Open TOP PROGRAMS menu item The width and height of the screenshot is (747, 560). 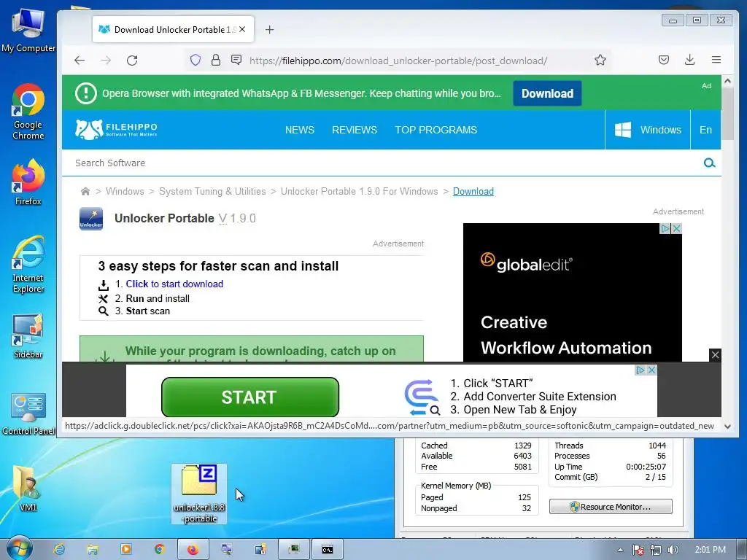pos(436,130)
